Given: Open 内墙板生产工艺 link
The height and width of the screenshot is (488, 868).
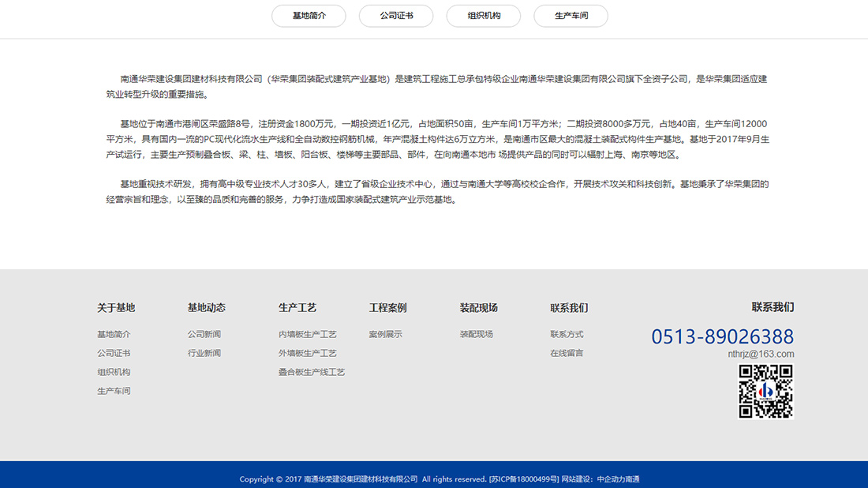Looking at the screenshot, I should tap(308, 334).
